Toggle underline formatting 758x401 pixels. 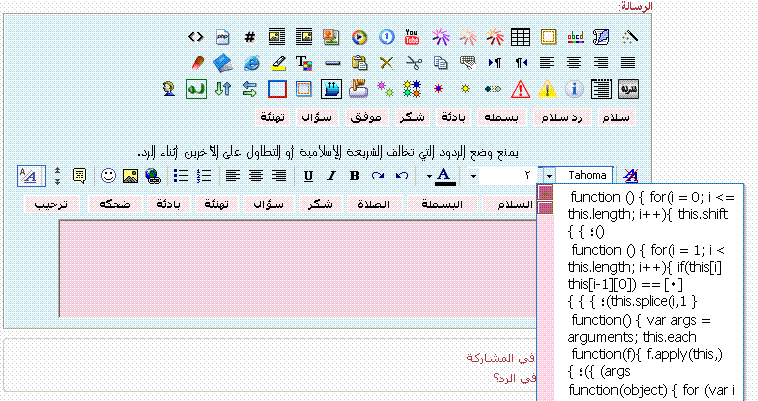(307, 176)
